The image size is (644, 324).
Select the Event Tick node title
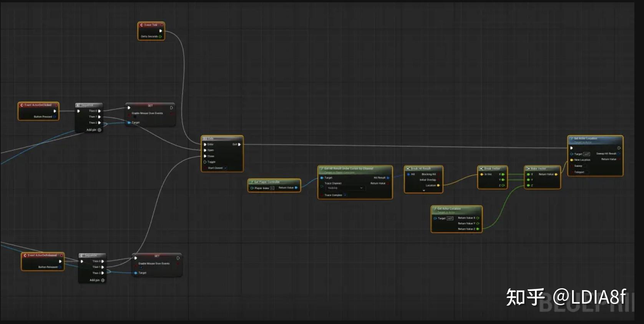(x=151, y=25)
